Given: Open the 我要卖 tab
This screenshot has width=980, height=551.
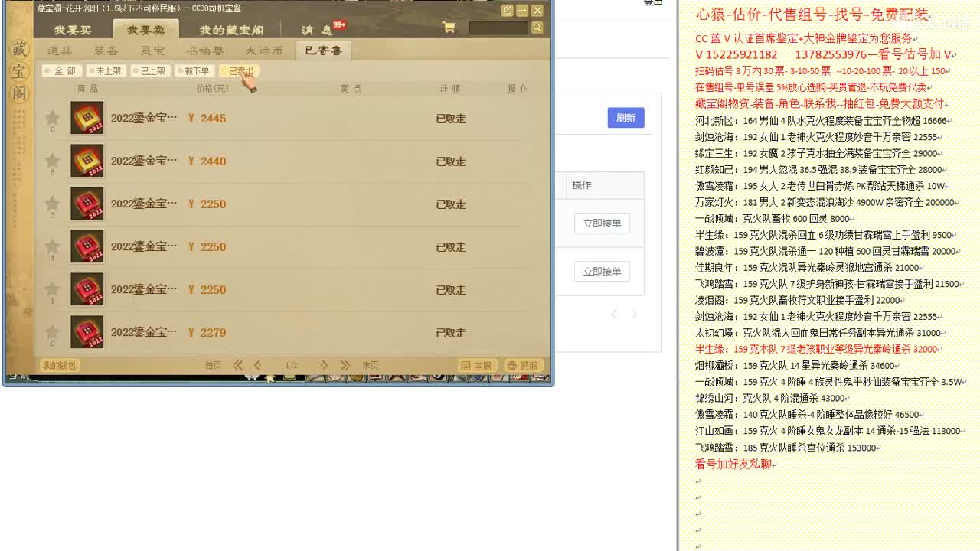Looking at the screenshot, I should (145, 30).
